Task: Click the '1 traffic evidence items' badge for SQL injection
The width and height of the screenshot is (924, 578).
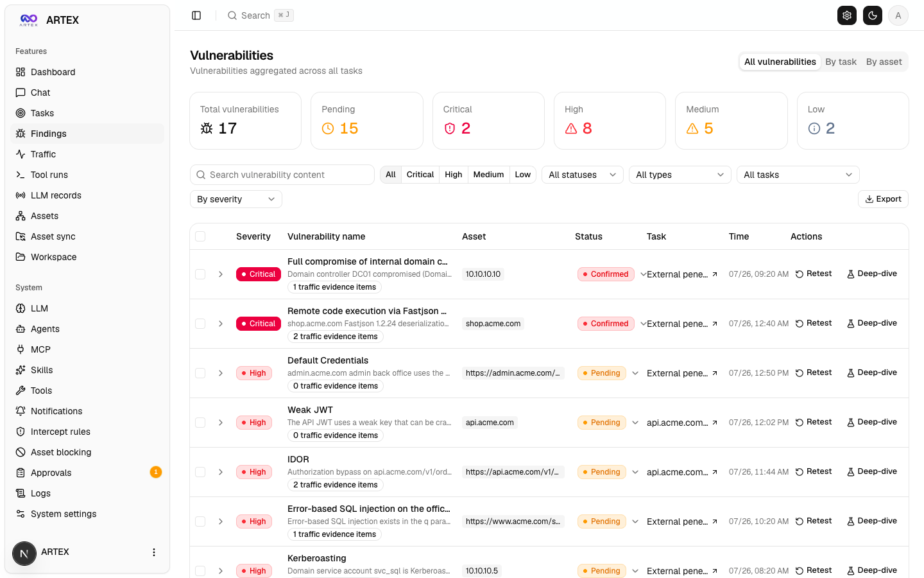Action: 334,534
